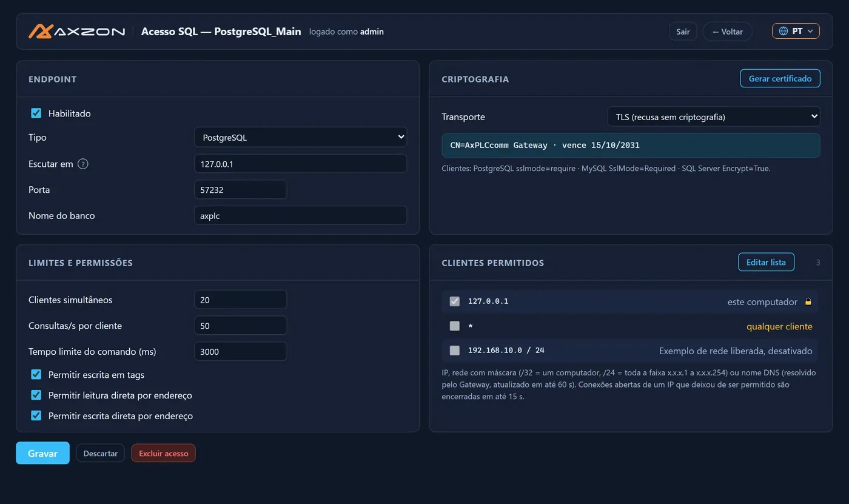The height and width of the screenshot is (504, 849).
Task: Click the Clientes simultâneos field
Action: click(x=241, y=300)
